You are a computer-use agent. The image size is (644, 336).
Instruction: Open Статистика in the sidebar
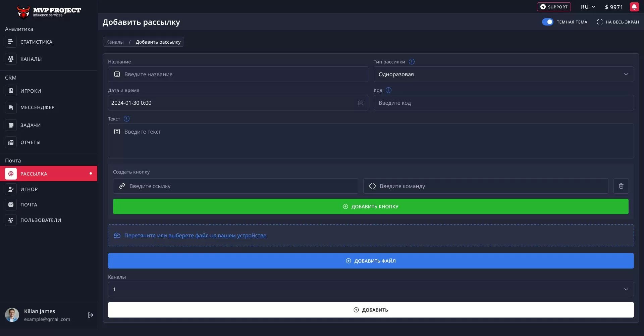click(x=36, y=42)
